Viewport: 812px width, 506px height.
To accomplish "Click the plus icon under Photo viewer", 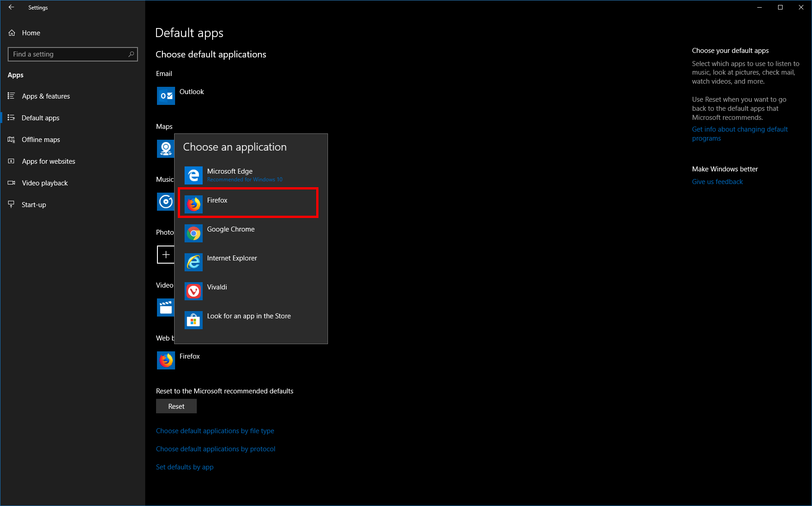I will click(166, 255).
